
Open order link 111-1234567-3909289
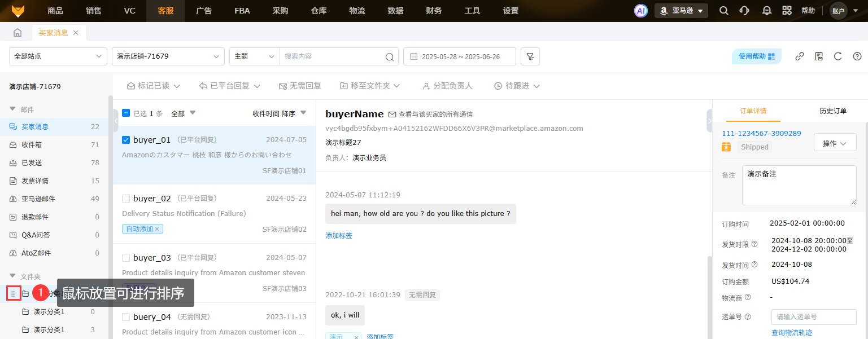coord(761,134)
